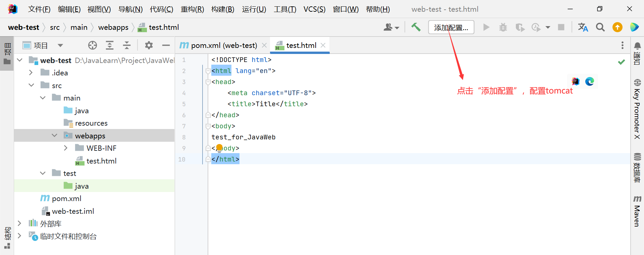Expand 临时文件和控制台 node

19,236
